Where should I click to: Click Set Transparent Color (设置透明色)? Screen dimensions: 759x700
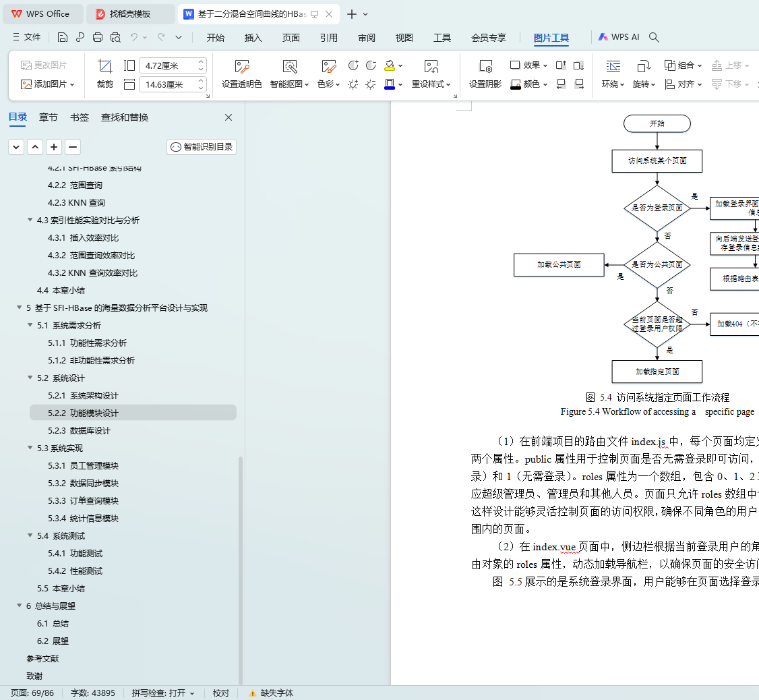point(241,74)
